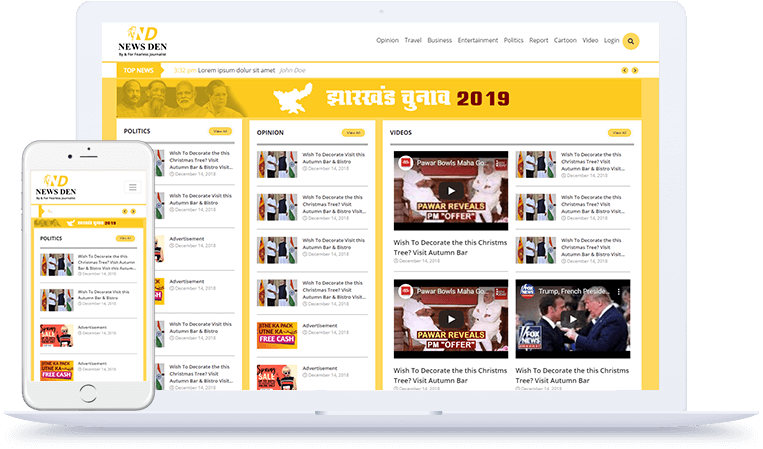
Task: Click John Doe author name in ticker
Action: pyautogui.click(x=292, y=71)
